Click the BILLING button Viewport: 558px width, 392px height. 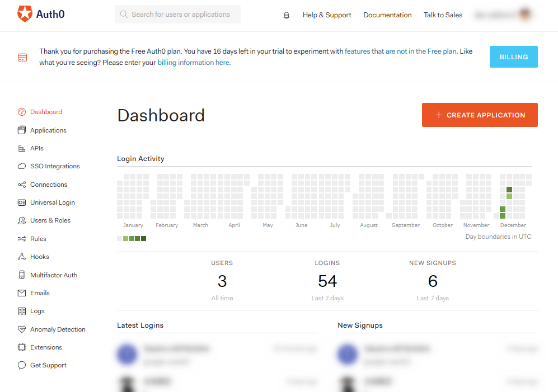click(x=514, y=57)
